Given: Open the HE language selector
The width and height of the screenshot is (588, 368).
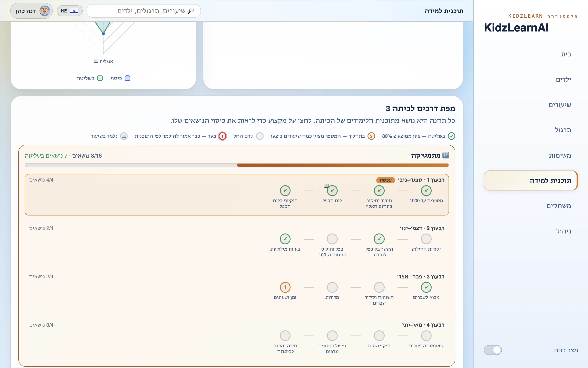Looking at the screenshot, I should [70, 11].
